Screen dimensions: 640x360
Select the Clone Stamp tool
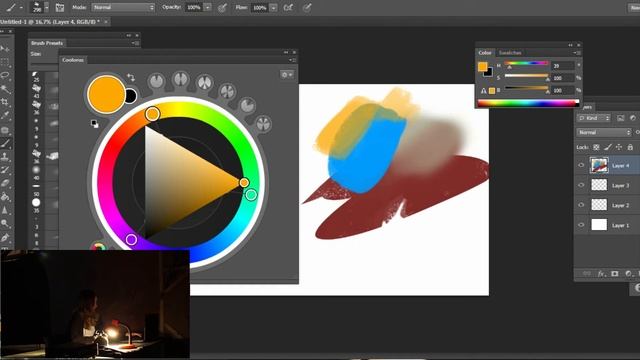pyautogui.click(x=5, y=157)
